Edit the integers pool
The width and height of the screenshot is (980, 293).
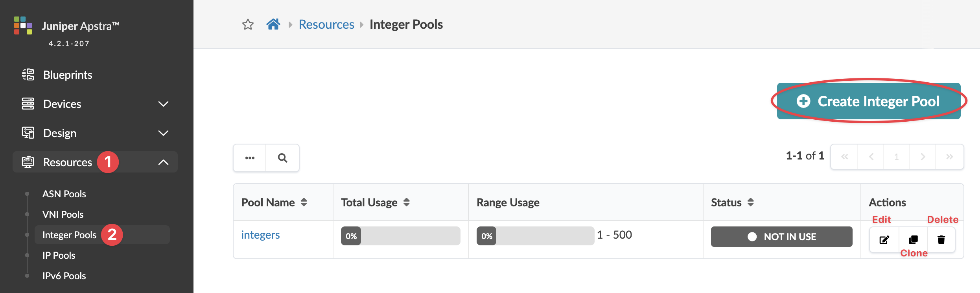click(x=884, y=239)
